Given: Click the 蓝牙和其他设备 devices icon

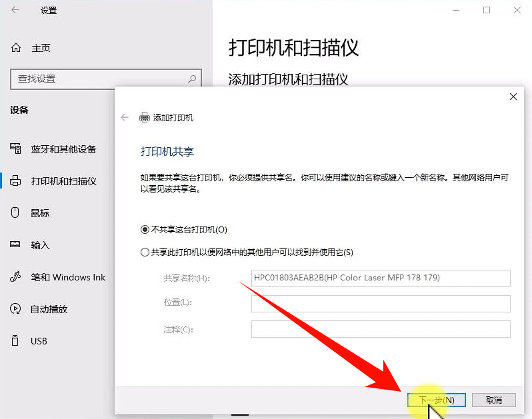Looking at the screenshot, I should coord(15,149).
